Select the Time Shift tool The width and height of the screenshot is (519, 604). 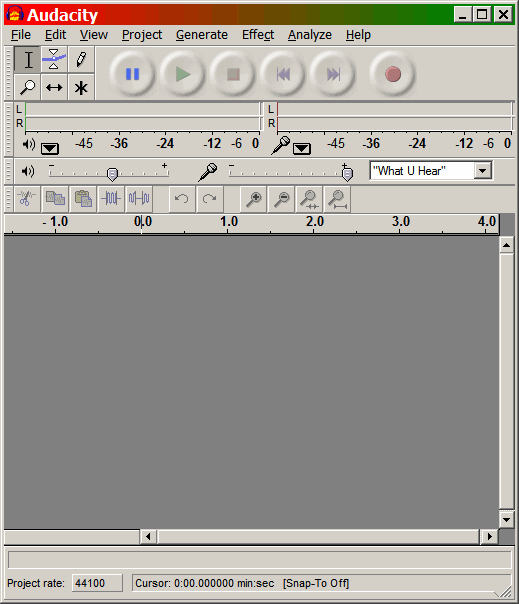[54, 87]
